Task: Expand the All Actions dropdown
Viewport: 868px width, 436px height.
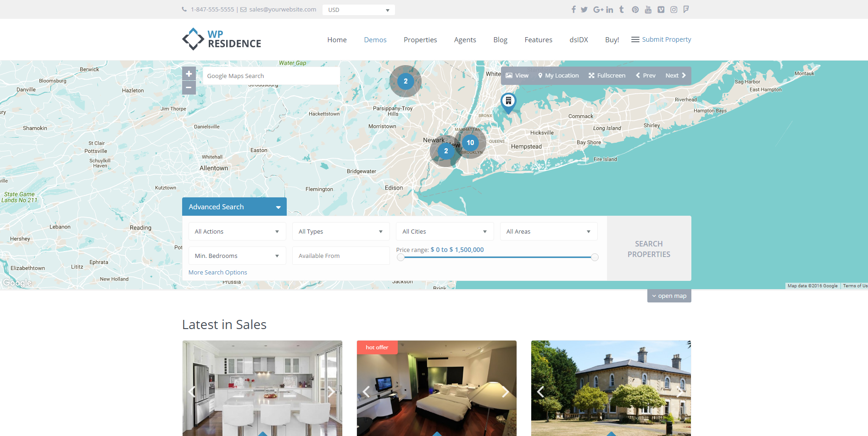Action: [237, 231]
